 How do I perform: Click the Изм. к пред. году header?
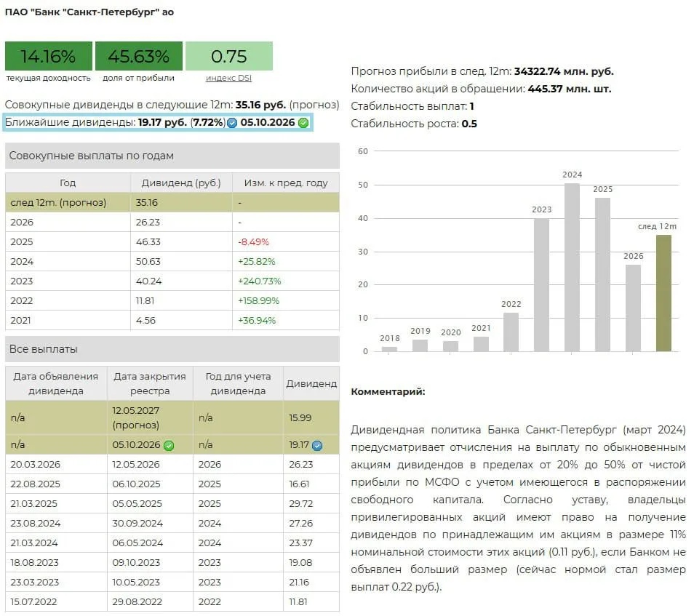coord(286,183)
